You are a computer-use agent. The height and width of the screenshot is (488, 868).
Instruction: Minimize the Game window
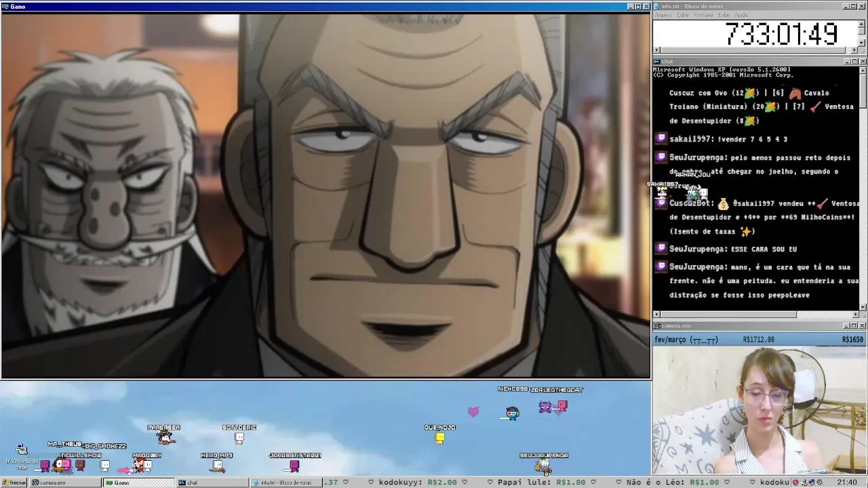tap(630, 6)
